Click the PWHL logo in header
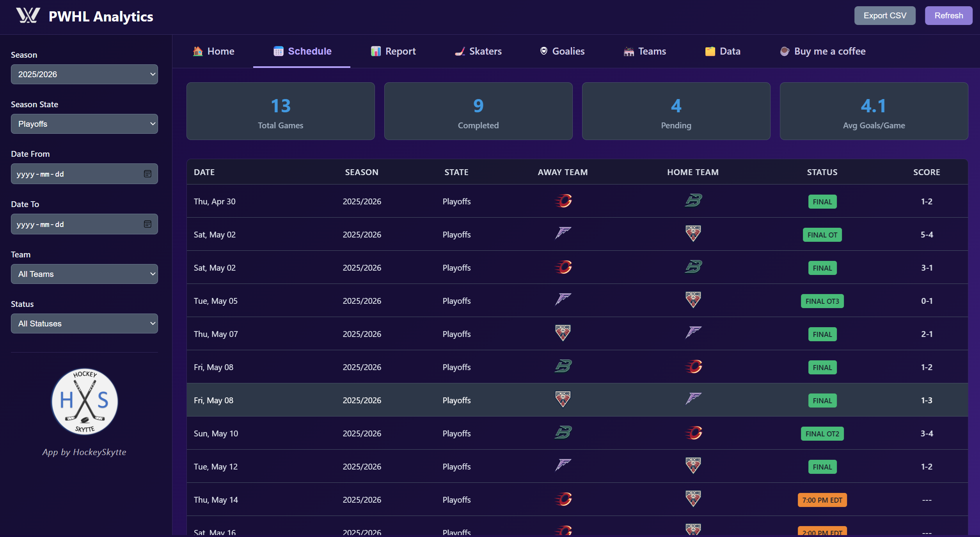This screenshot has width=980, height=537. click(x=28, y=16)
